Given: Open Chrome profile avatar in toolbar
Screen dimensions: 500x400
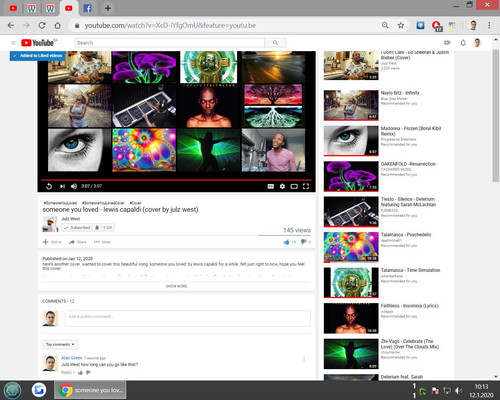Looking at the screenshot, I should (x=473, y=25).
